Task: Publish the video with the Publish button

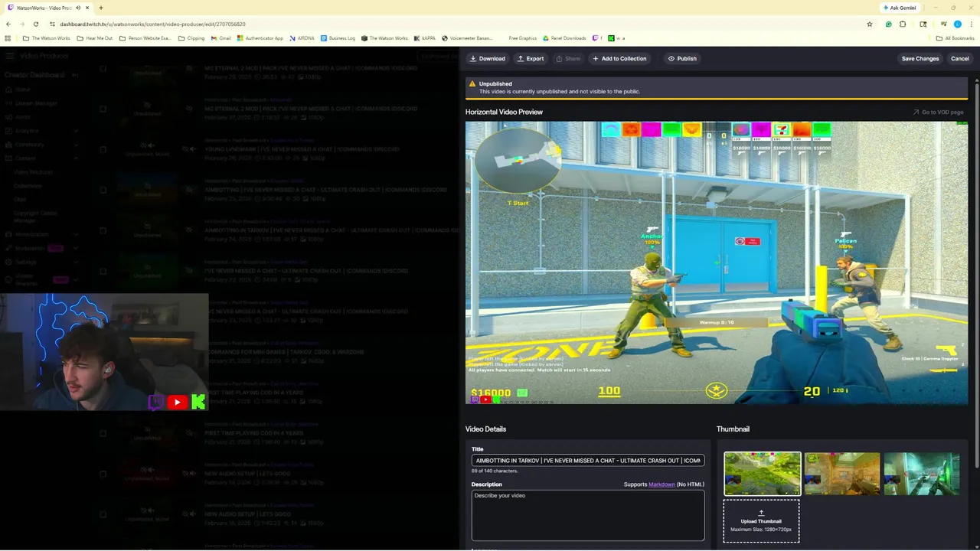Action: click(x=681, y=58)
